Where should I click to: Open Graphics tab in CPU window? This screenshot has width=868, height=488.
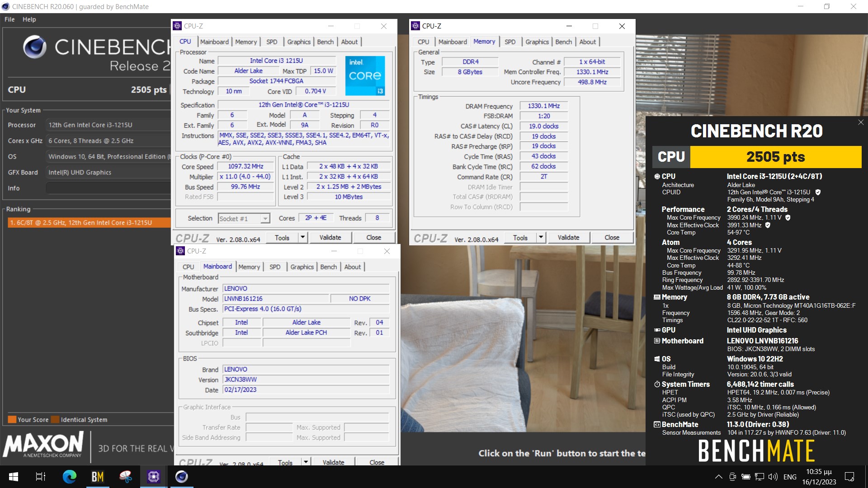pos(299,42)
